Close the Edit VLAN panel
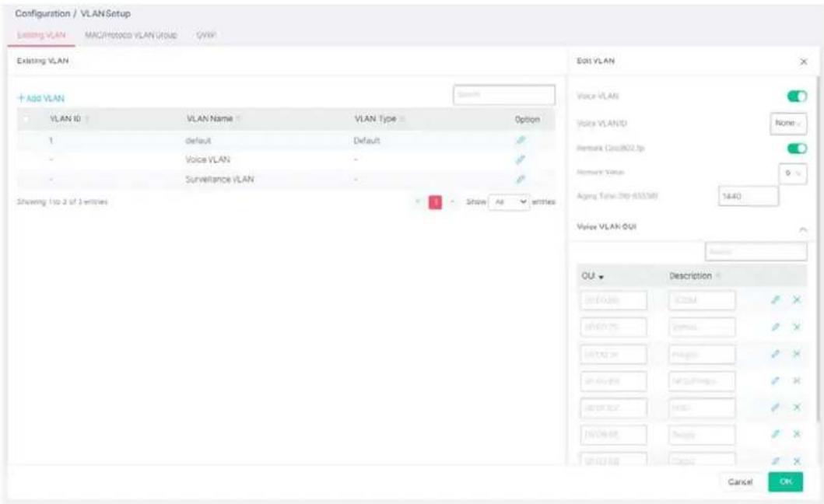The width and height of the screenshot is (824, 504). [804, 62]
